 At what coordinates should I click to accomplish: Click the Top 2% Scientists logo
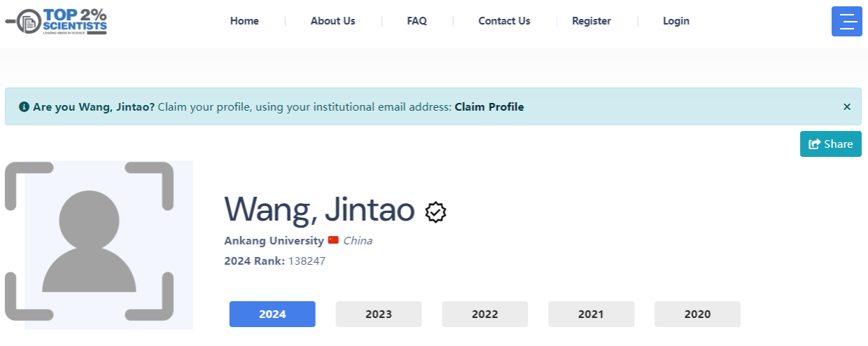pos(57,22)
